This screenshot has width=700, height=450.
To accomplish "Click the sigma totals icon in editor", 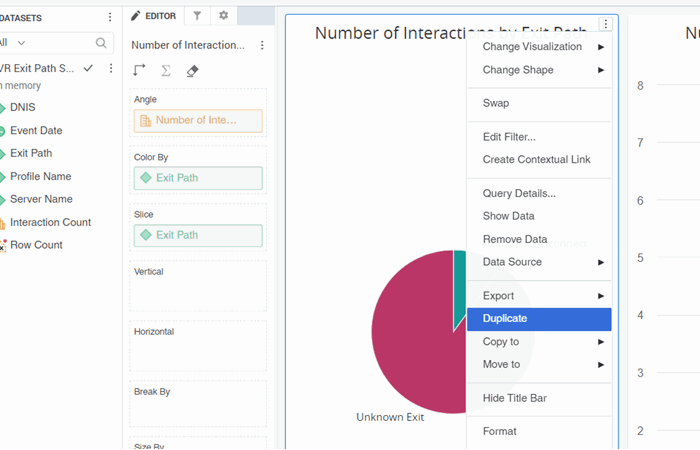I will click(x=166, y=71).
